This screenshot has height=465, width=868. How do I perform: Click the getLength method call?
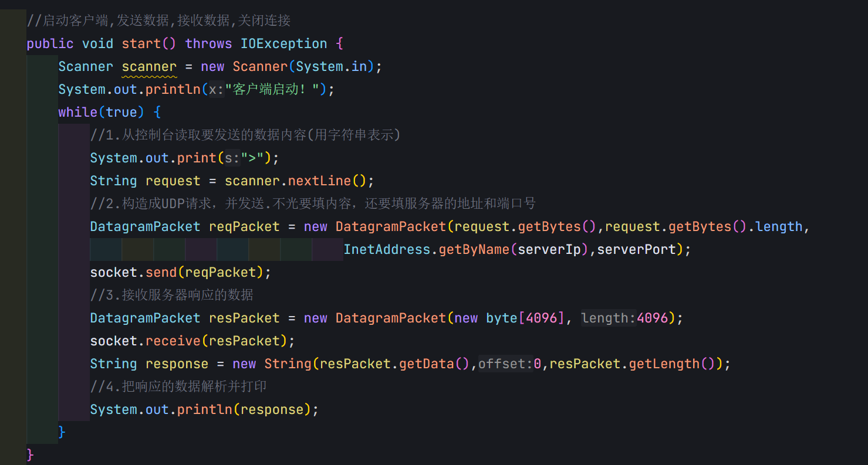click(664, 364)
